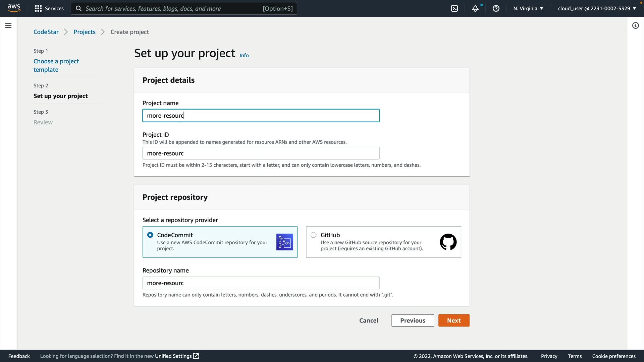644x362 pixels.
Task: Click the CodeCommit repository logo icon
Action: coord(284,242)
